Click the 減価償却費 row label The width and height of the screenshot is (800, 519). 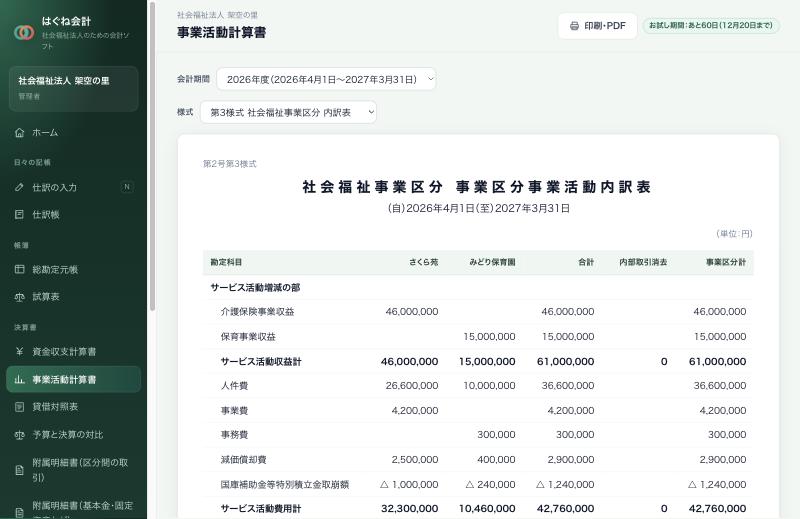point(243,460)
